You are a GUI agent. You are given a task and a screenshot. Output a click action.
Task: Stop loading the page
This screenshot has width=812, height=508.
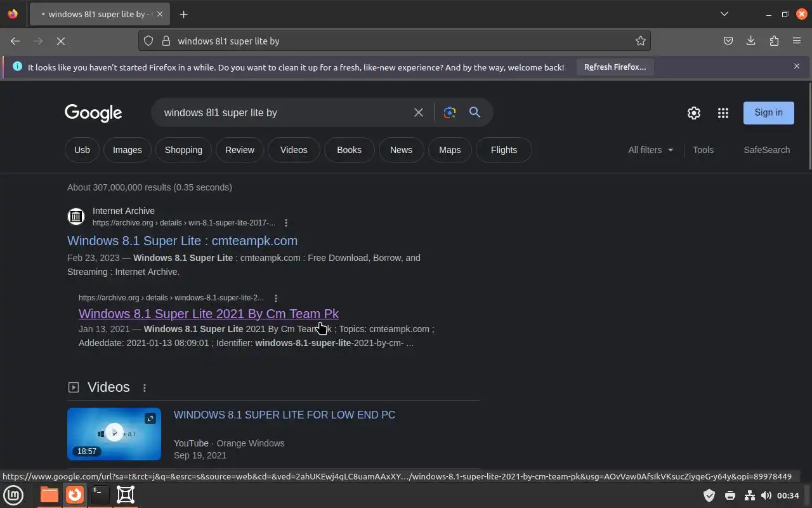61,41
